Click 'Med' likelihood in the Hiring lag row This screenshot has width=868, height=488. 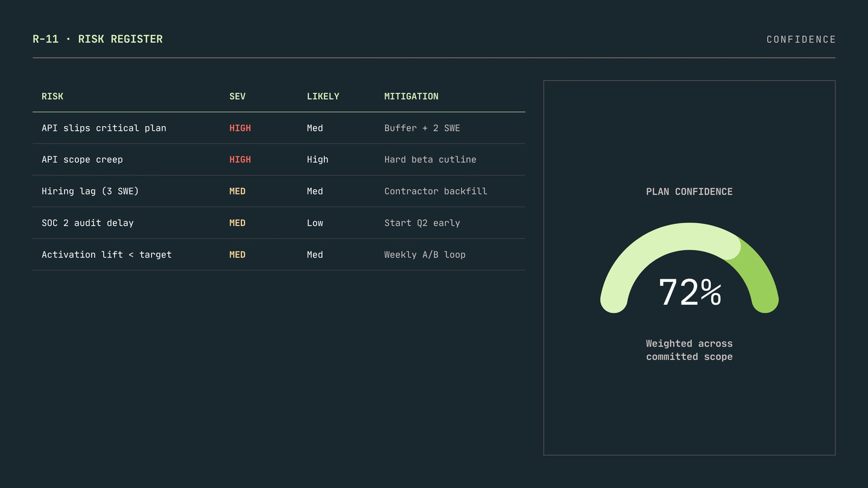click(x=315, y=191)
